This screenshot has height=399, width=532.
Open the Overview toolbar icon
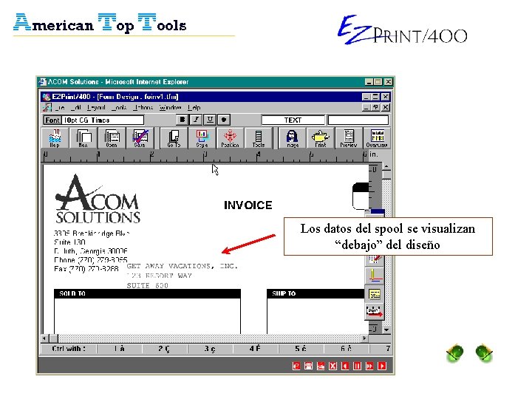pyautogui.click(x=377, y=138)
